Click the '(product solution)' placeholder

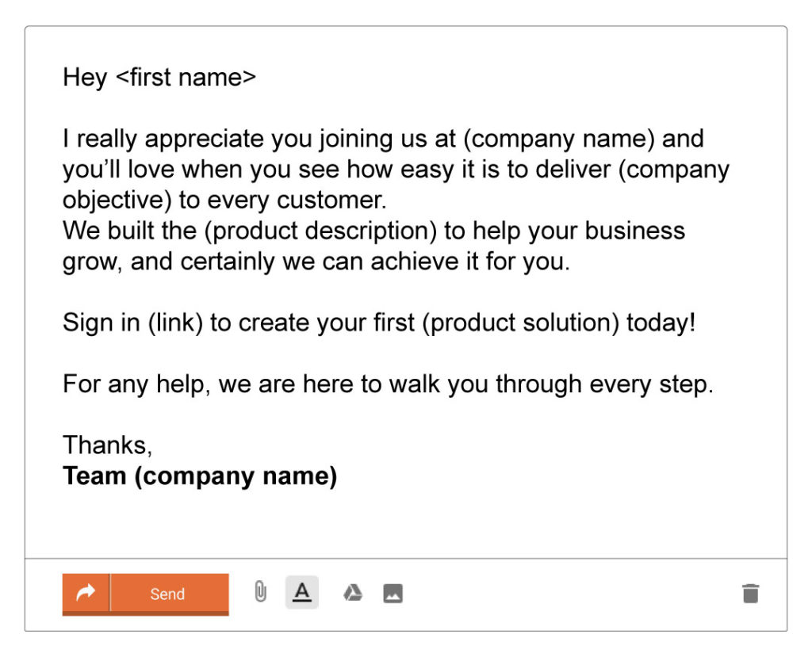pos(520,323)
